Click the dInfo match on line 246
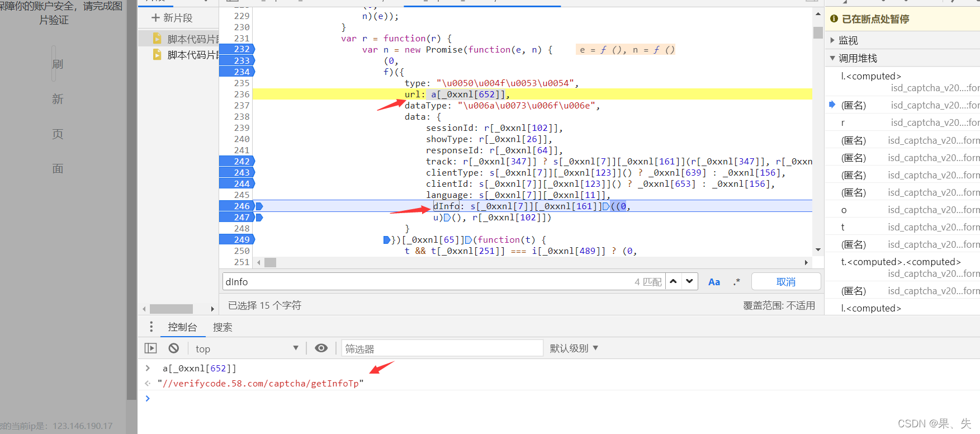Screen dimensions: 980x434 click(x=446, y=206)
